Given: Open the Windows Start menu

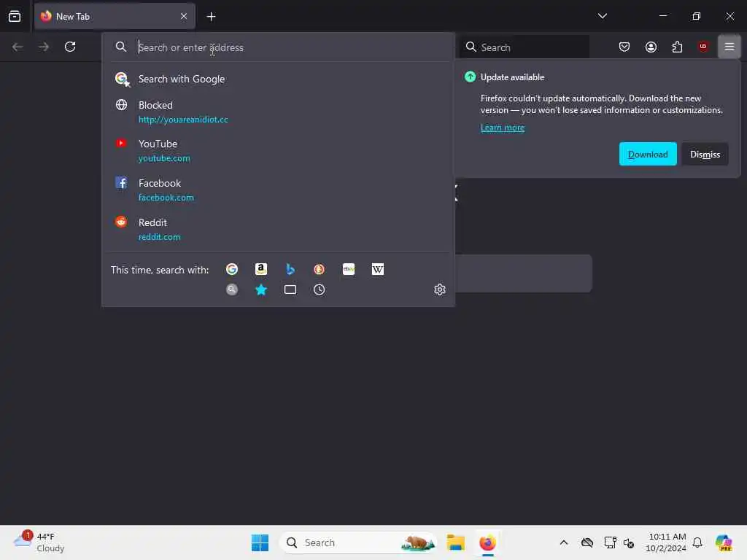Looking at the screenshot, I should click(260, 542).
